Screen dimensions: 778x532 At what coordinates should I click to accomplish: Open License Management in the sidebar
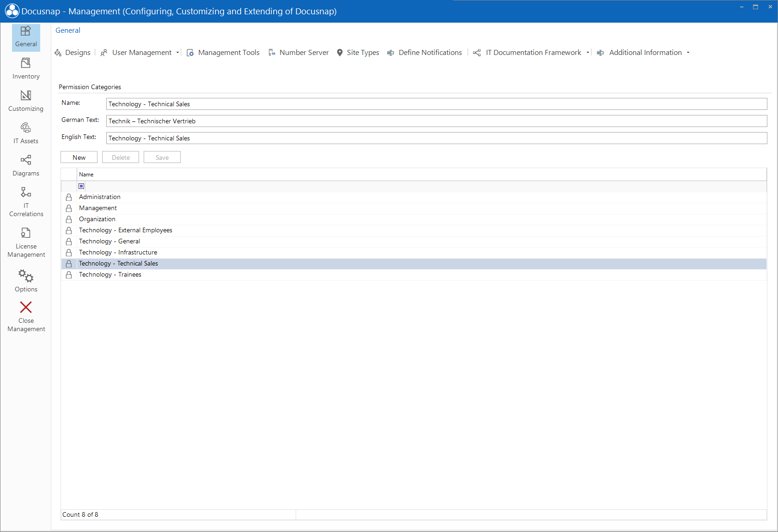26,242
